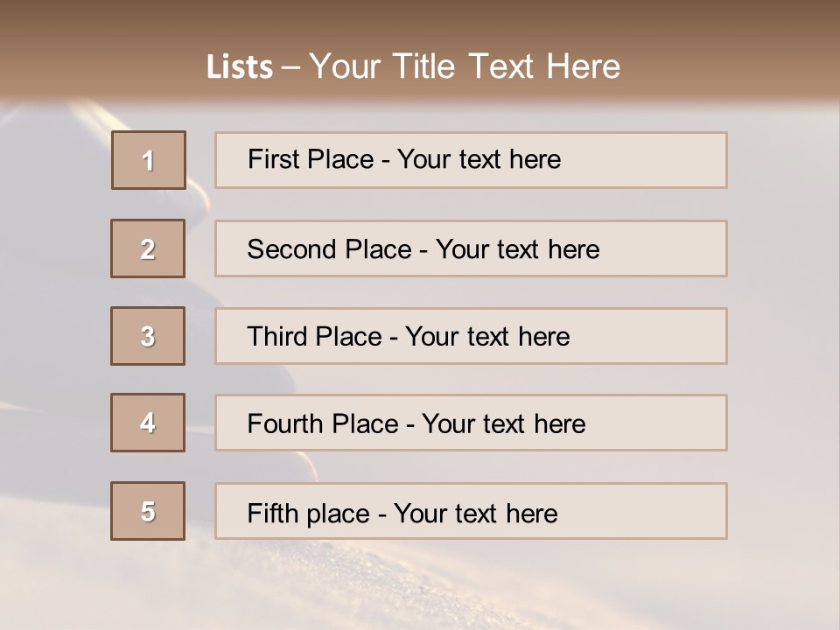
Task: Select the number 4 box
Action: [148, 423]
